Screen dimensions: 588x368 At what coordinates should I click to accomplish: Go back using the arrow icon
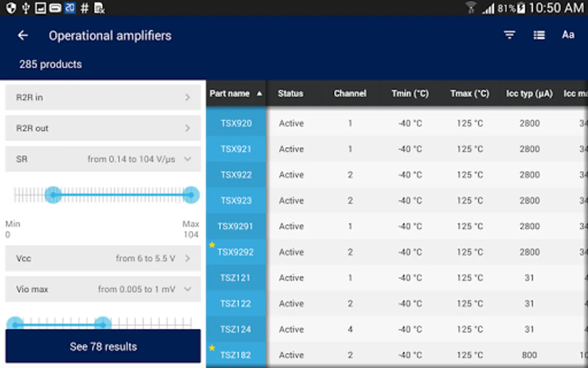[x=23, y=36]
